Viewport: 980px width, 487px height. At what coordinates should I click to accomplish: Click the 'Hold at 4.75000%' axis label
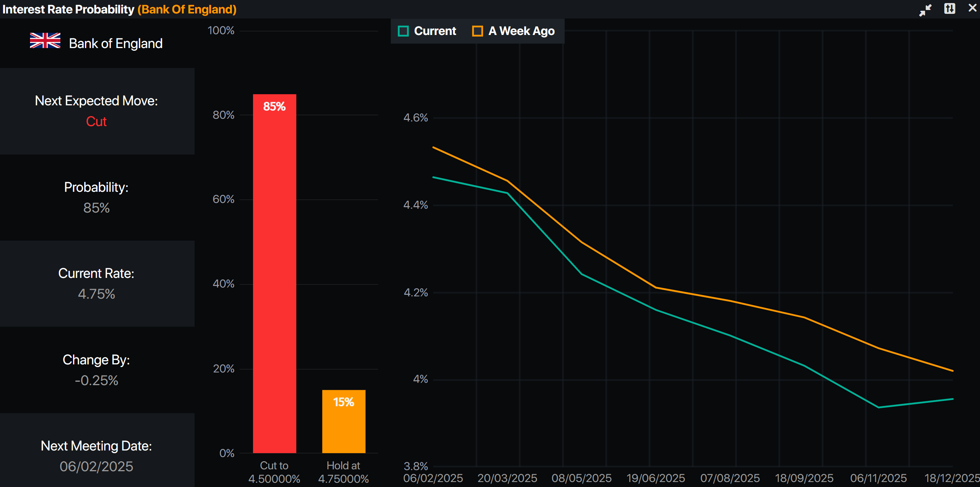[343, 472]
